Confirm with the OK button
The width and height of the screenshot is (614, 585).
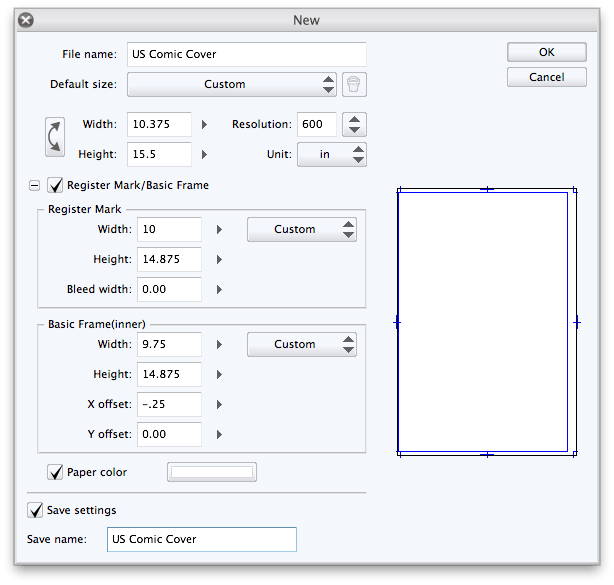(547, 52)
